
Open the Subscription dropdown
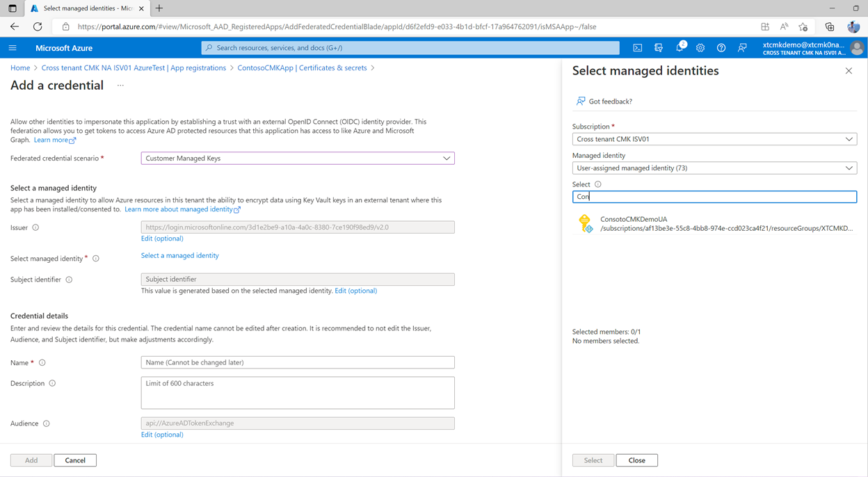coord(714,139)
